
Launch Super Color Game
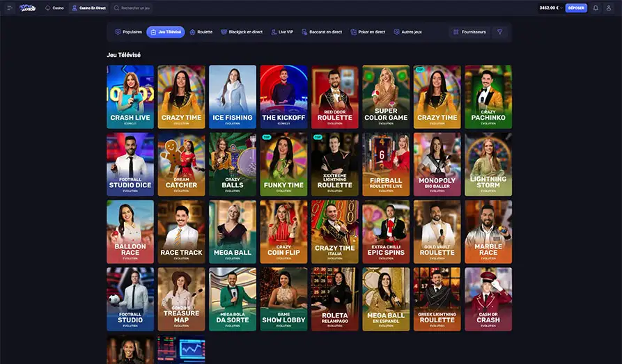(386, 97)
